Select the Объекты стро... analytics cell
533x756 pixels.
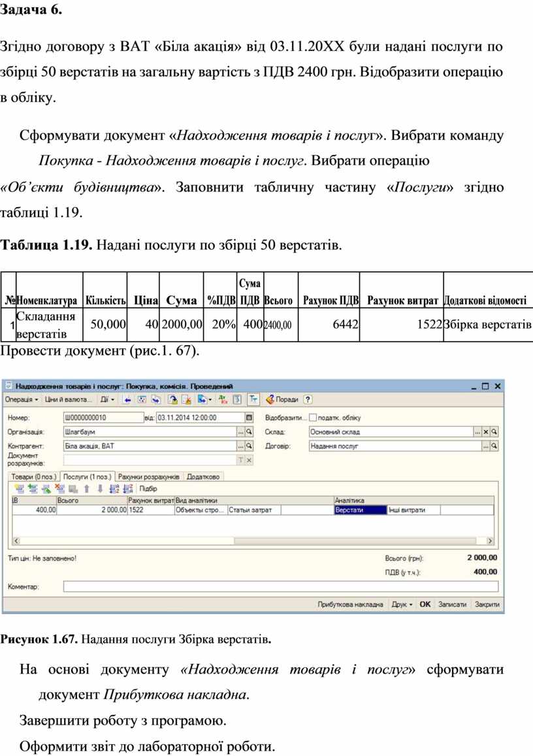point(201,510)
